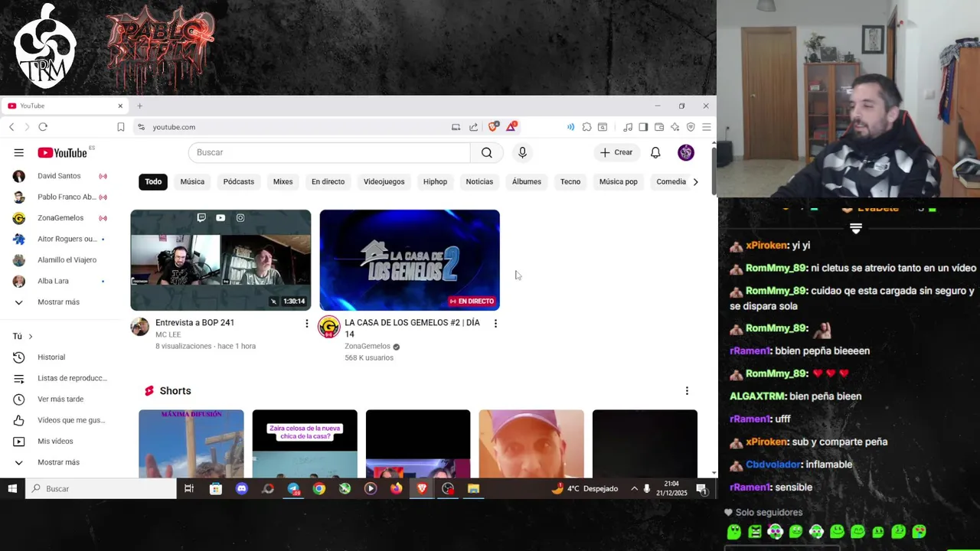The height and width of the screenshot is (551, 980).
Task: Go to the YouTube home logo
Action: pos(62,153)
